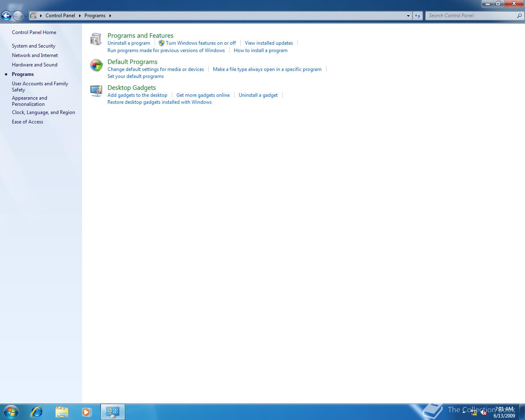
Task: Go to Control Panel Home
Action: (x=34, y=32)
